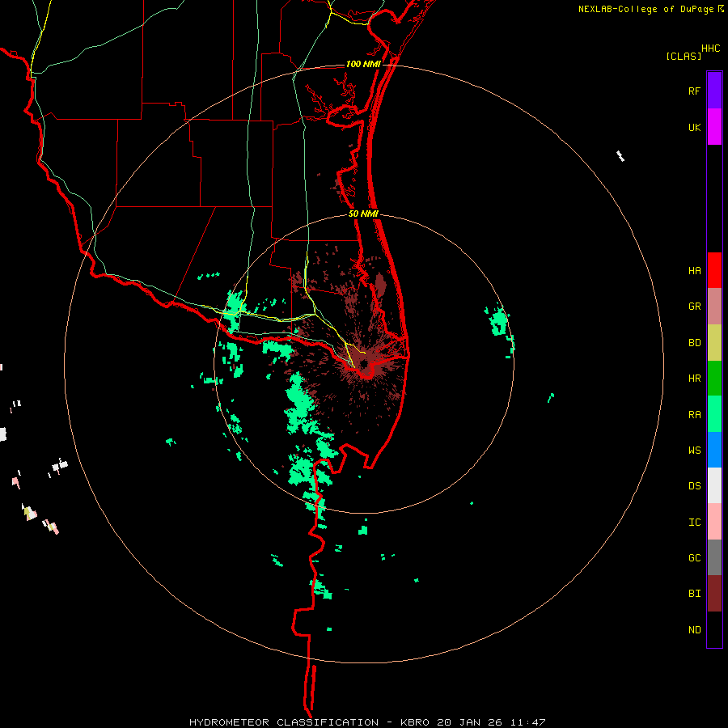Click the radar site center of the brown echoes

(x=365, y=363)
